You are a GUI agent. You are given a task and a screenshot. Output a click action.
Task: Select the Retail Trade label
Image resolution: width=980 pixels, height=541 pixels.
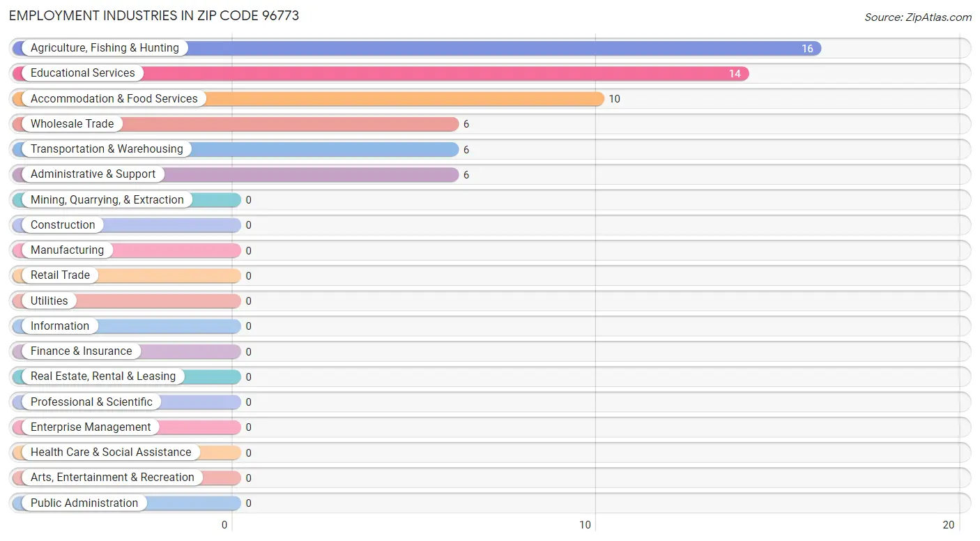tap(60, 275)
